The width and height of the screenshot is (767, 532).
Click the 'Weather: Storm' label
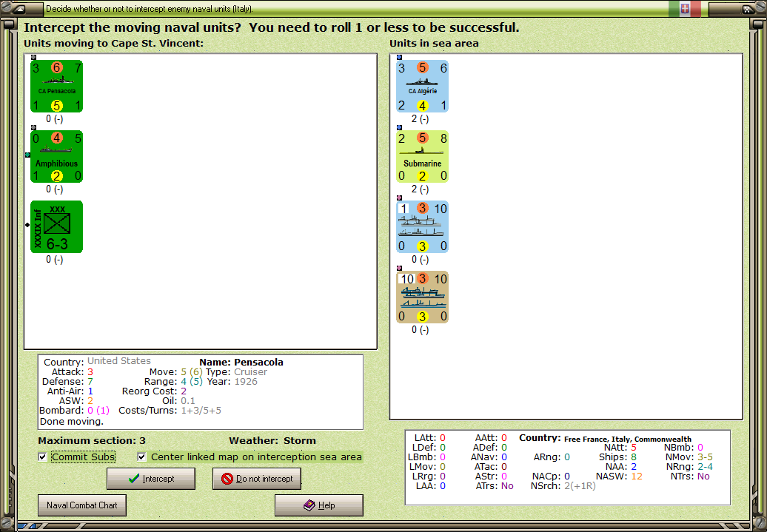272,440
